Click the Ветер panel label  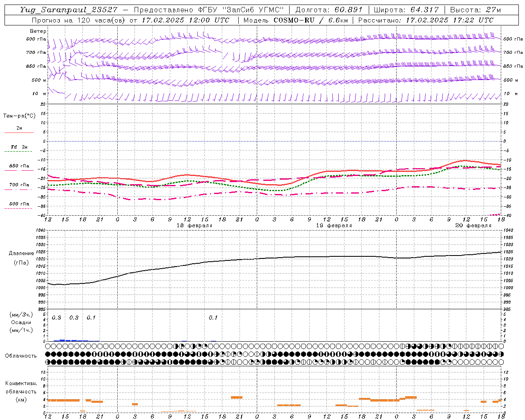tap(38, 31)
